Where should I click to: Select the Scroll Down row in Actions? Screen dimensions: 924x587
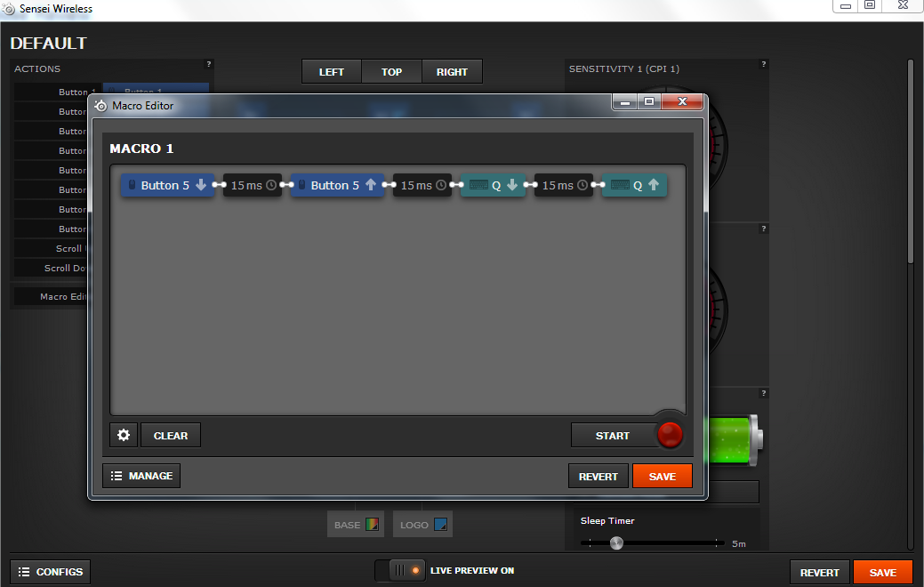[x=52, y=268]
